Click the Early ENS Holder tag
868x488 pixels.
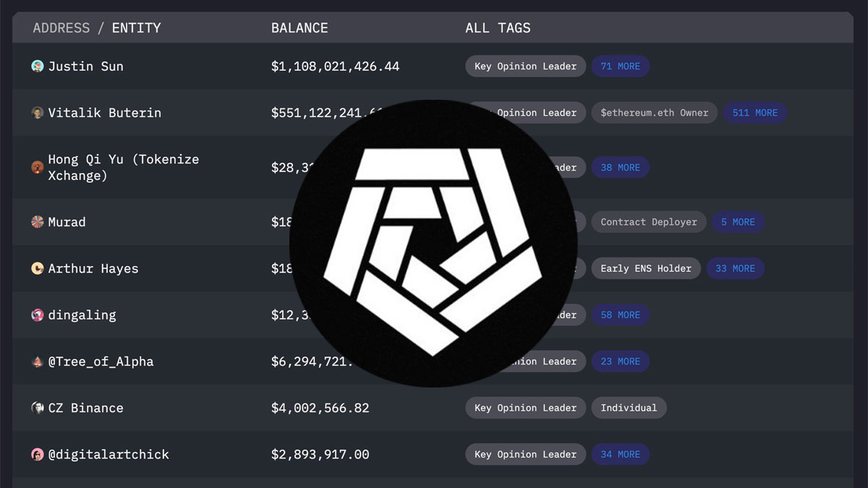click(x=646, y=268)
